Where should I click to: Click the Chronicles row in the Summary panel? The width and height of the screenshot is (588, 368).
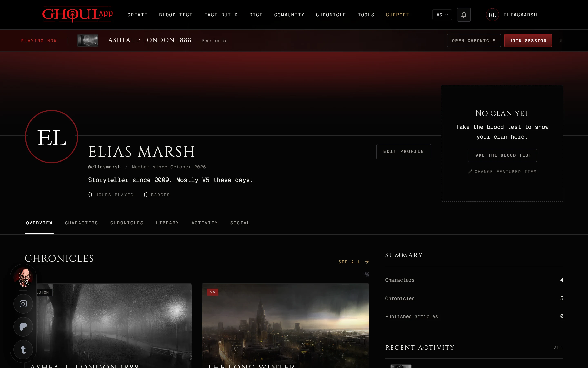coord(474,298)
